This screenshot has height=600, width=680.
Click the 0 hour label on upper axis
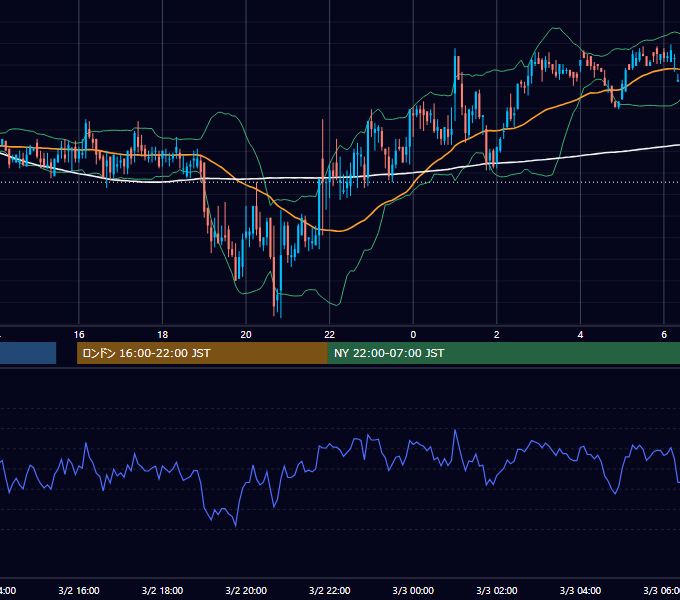(413, 335)
